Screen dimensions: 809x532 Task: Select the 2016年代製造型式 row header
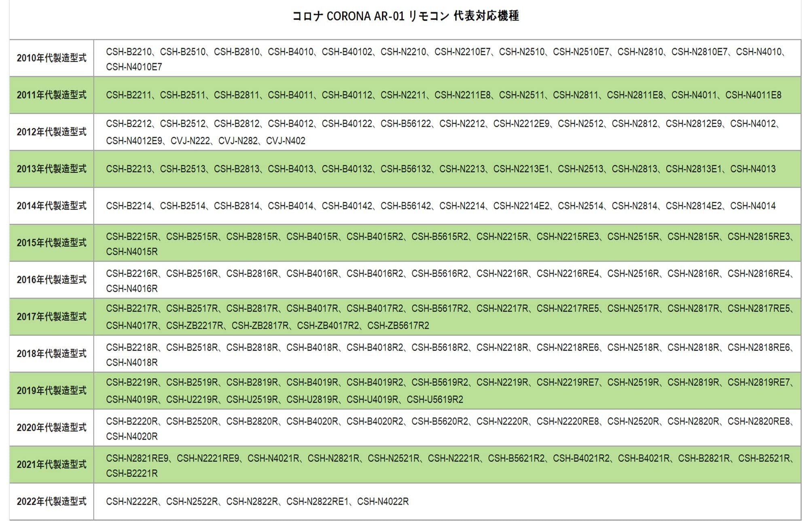[51, 280]
